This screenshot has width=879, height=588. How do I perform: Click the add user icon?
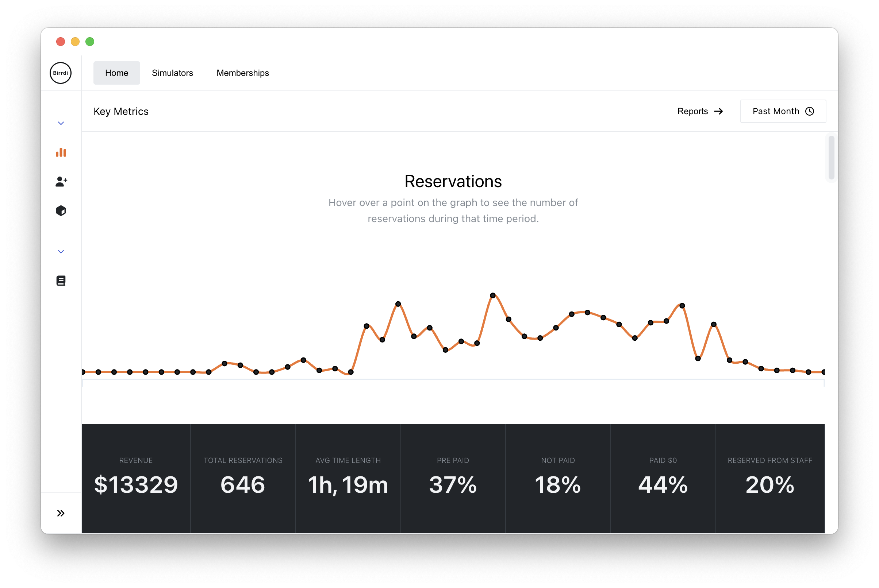[61, 182]
